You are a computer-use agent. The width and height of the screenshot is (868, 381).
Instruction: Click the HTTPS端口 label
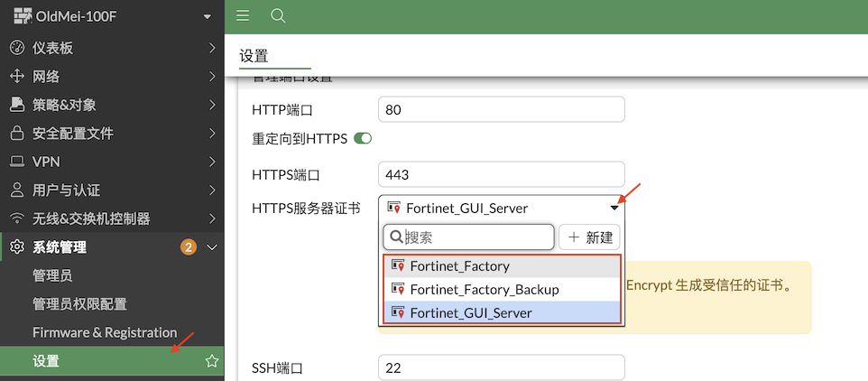point(286,175)
